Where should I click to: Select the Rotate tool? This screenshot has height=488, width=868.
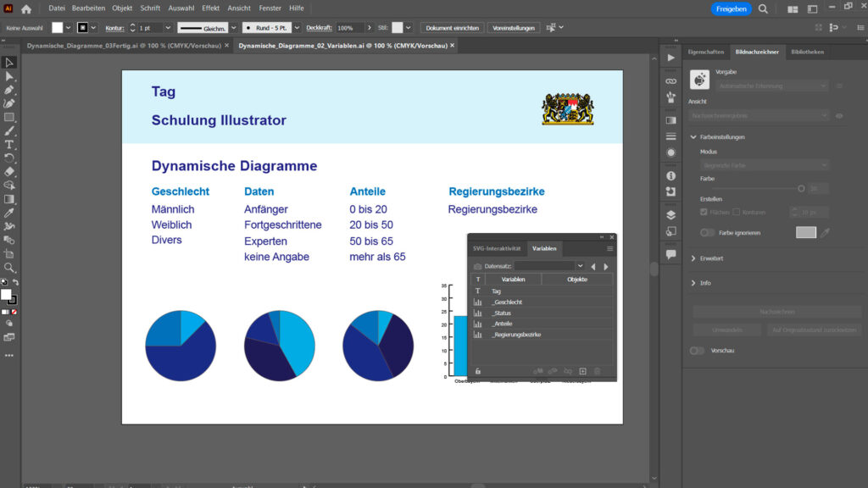click(x=8, y=158)
